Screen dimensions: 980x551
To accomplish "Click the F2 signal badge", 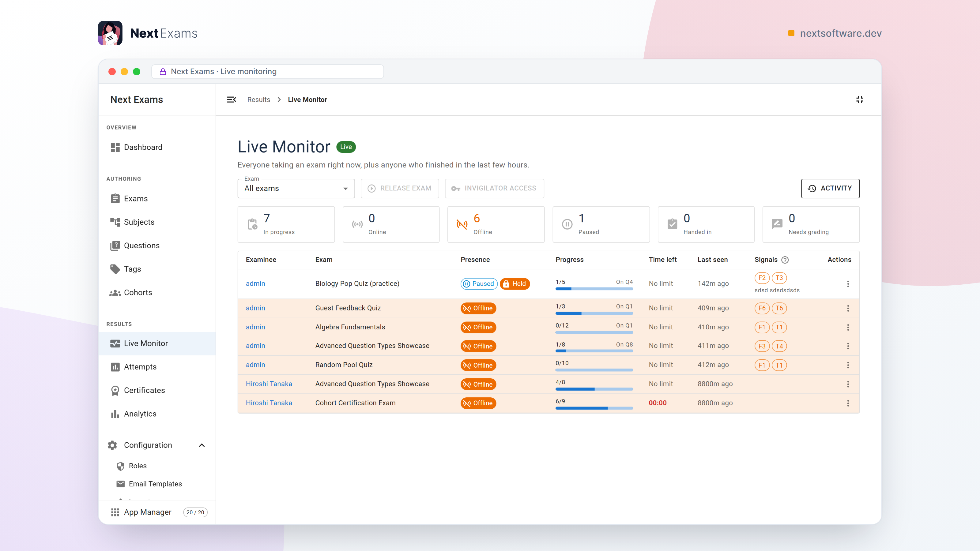I will (762, 278).
